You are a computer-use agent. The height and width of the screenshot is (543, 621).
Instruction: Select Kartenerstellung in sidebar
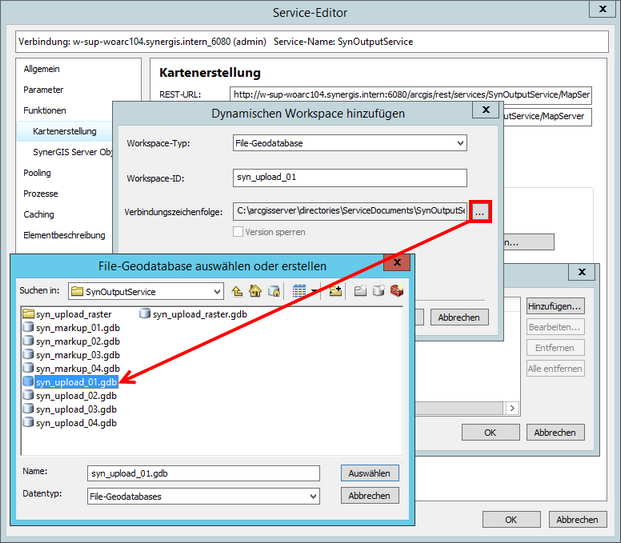tap(65, 131)
